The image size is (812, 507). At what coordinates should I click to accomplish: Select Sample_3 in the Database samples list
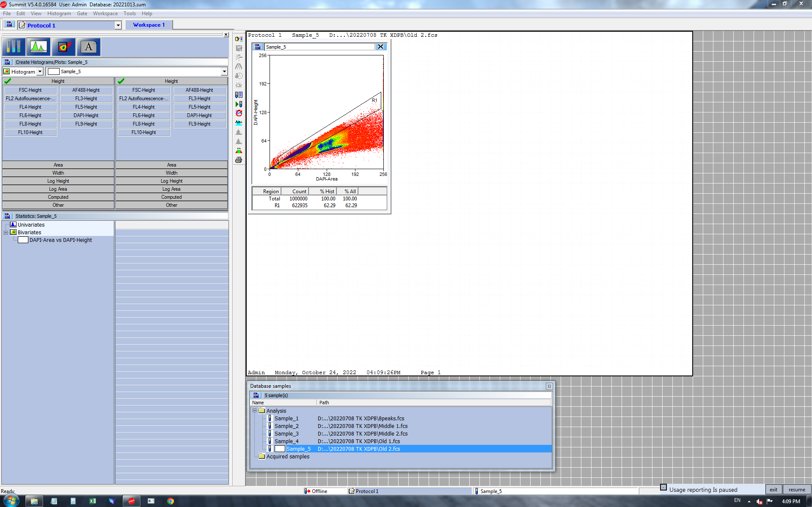click(286, 433)
